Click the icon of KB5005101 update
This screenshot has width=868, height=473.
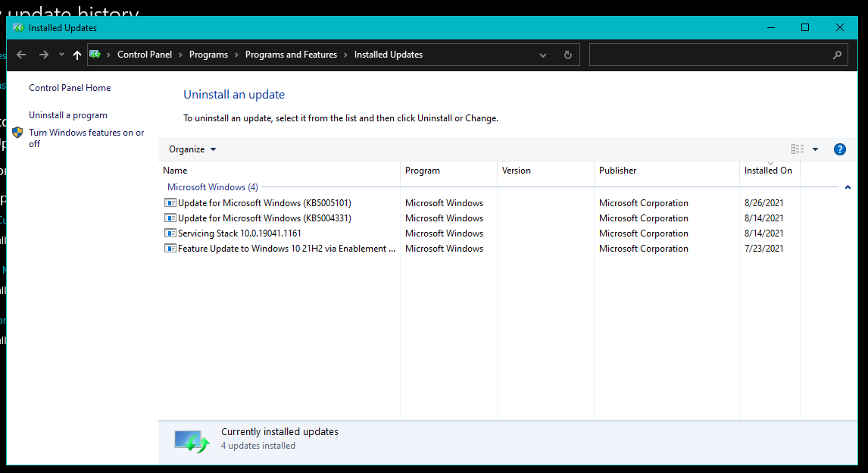coord(170,202)
